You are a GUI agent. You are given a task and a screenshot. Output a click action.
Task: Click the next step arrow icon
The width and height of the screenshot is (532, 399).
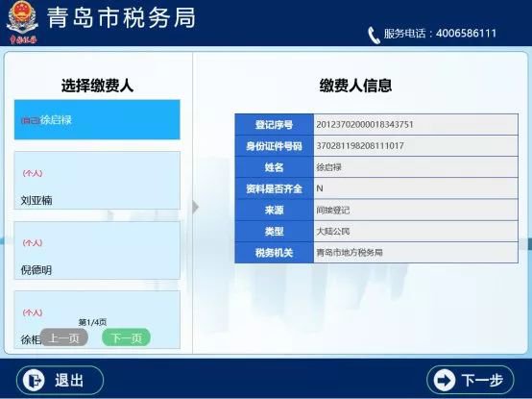pos(444,380)
